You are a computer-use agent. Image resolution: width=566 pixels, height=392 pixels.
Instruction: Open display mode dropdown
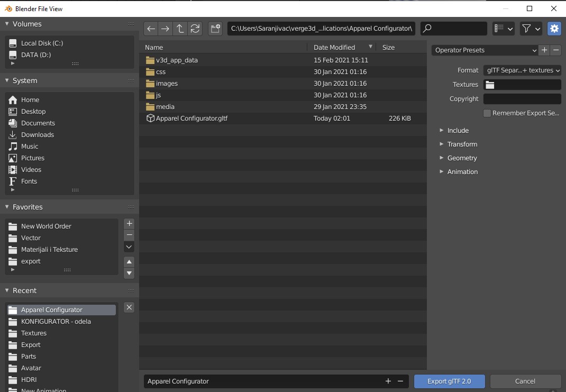(x=503, y=29)
